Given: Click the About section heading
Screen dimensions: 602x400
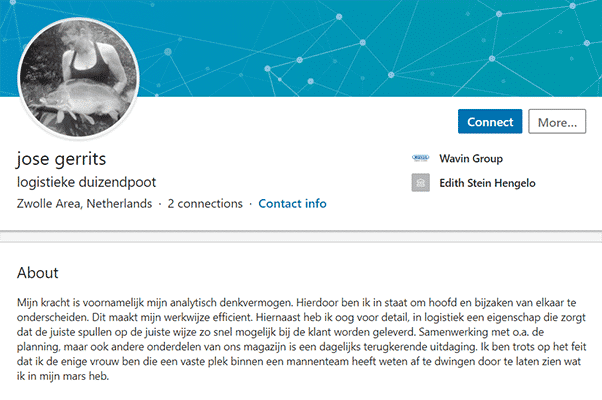Looking at the screenshot, I should [38, 273].
